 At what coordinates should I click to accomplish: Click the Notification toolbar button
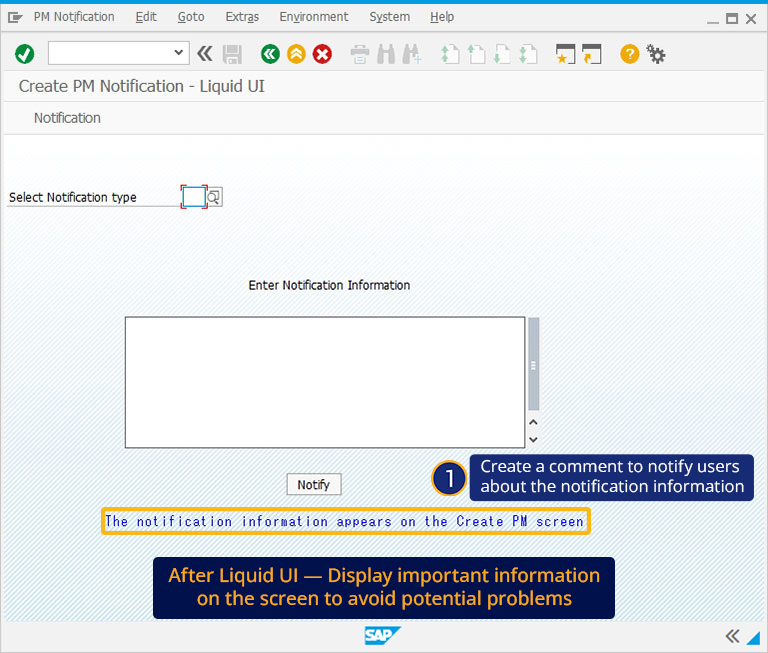[67, 118]
